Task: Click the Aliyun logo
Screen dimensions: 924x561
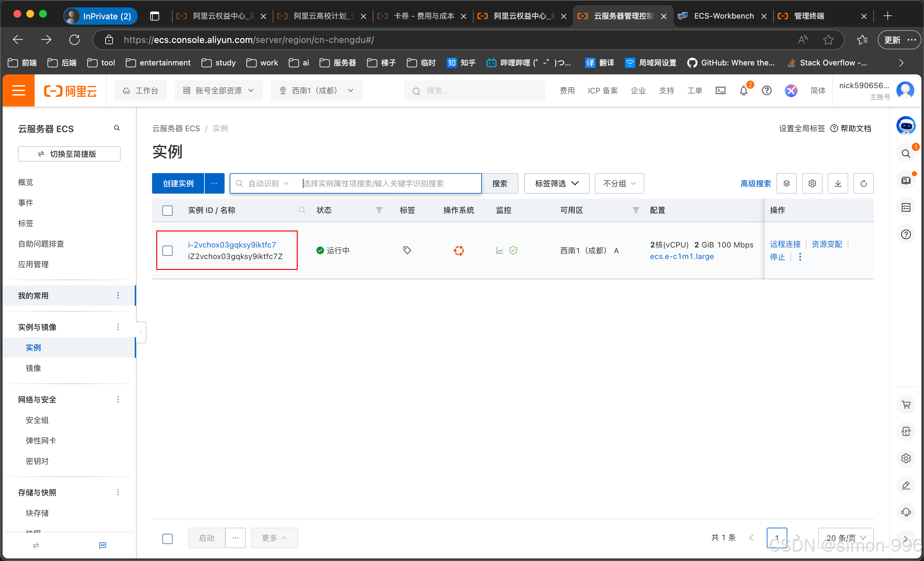Action: tap(71, 91)
